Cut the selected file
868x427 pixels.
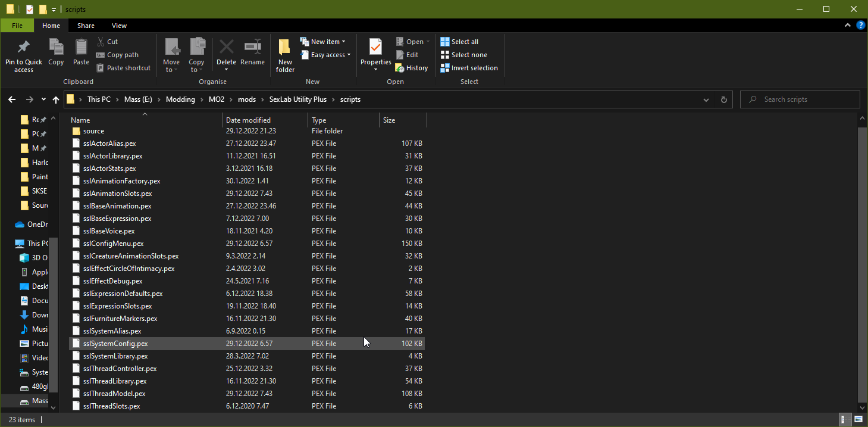[107, 42]
